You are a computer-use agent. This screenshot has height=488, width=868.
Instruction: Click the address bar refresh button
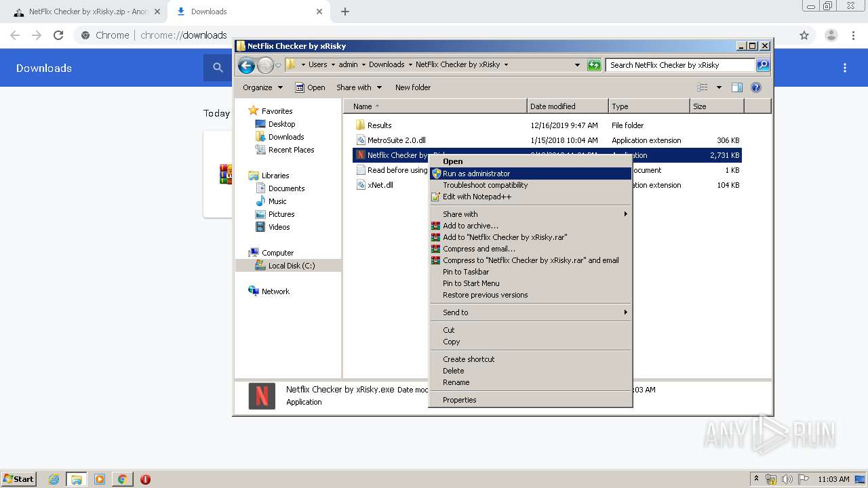pos(594,65)
